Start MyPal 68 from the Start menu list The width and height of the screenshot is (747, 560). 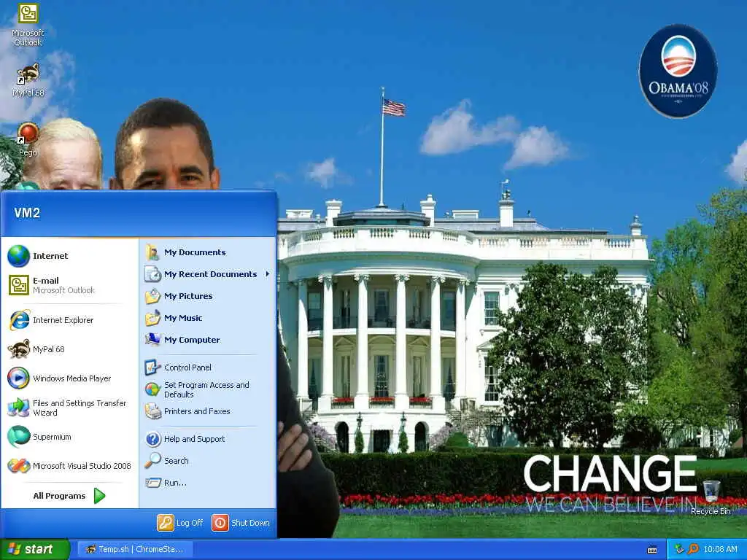pyautogui.click(x=69, y=349)
